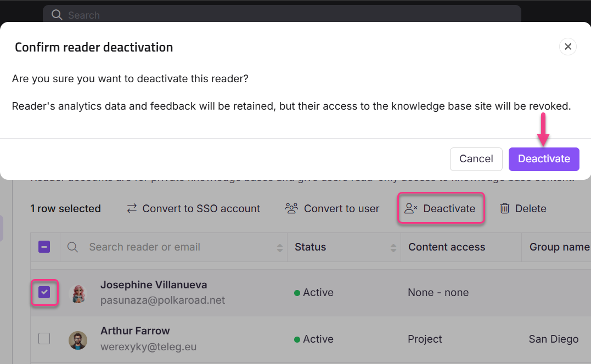Screen dimensions: 591x364
Task: Toggle the select-all checkbox in table header
Action: click(44, 247)
